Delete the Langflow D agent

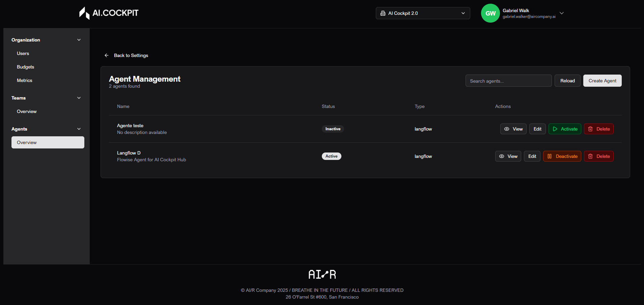598,156
